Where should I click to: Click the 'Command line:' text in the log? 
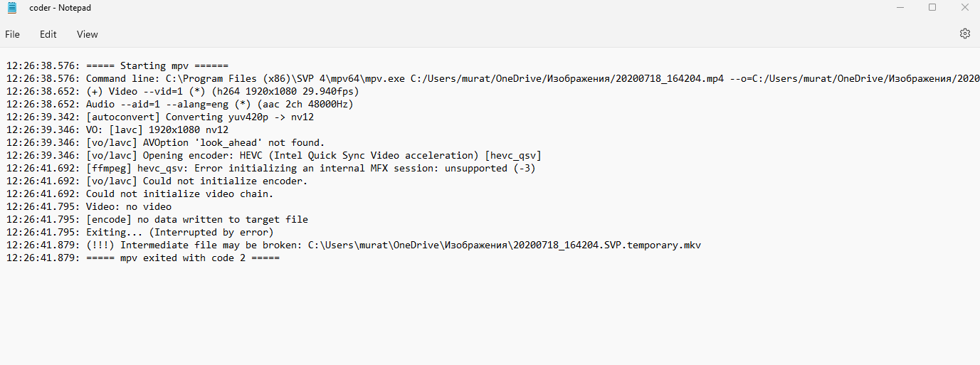point(122,79)
